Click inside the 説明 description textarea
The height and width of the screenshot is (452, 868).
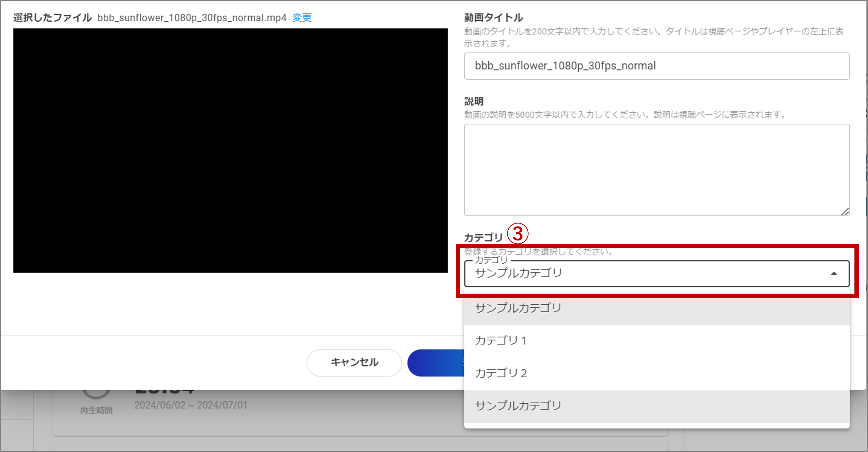656,170
